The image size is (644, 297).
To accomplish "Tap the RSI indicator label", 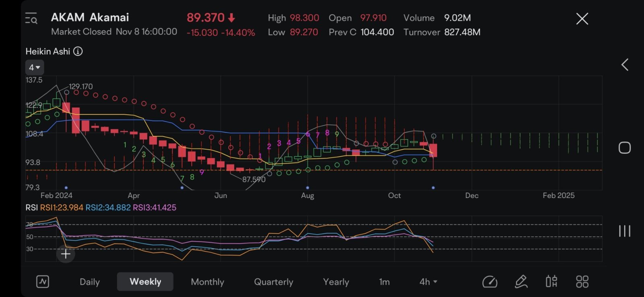I will pyautogui.click(x=31, y=208).
